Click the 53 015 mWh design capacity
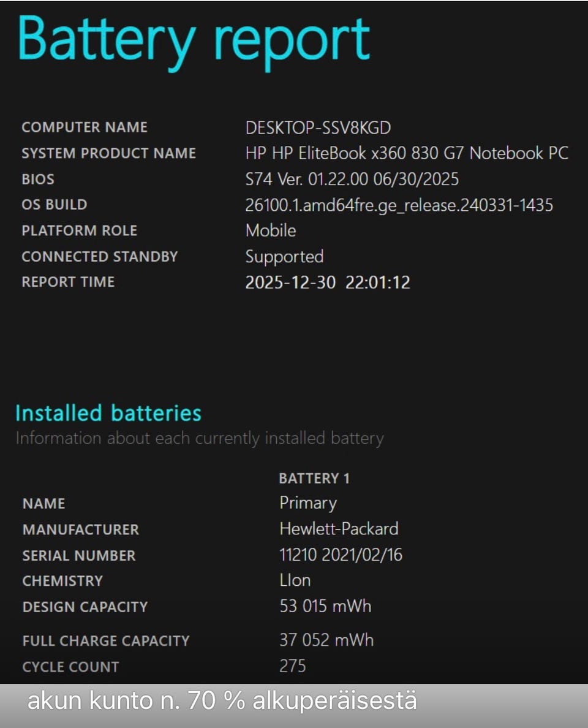The height and width of the screenshot is (728, 588). click(x=325, y=607)
